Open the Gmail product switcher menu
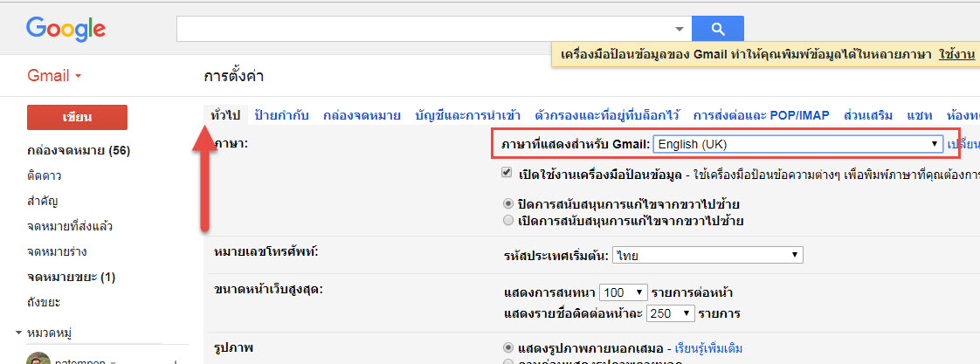 pyautogui.click(x=54, y=76)
